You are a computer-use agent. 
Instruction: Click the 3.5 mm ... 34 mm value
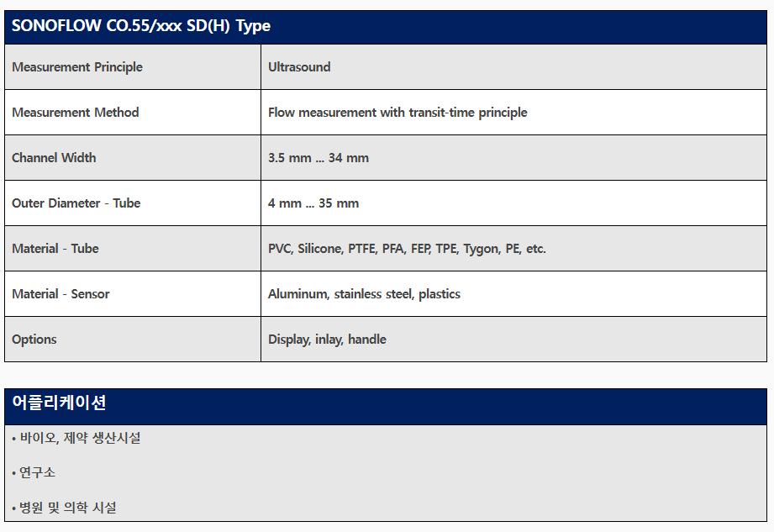(319, 158)
